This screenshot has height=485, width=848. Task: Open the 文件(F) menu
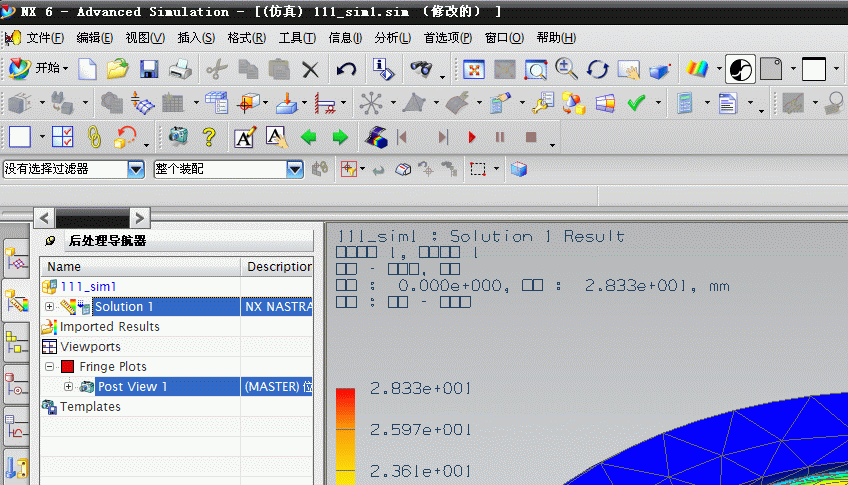coord(45,38)
